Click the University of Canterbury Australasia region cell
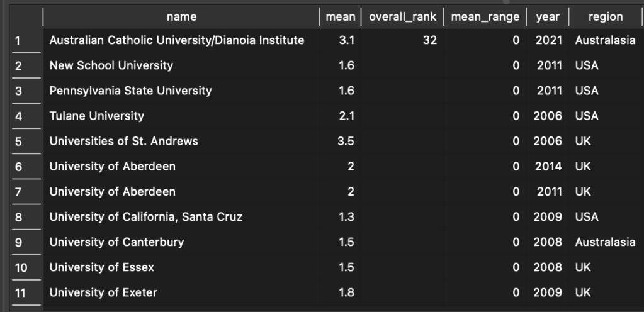The height and width of the screenshot is (312, 644). click(605, 242)
